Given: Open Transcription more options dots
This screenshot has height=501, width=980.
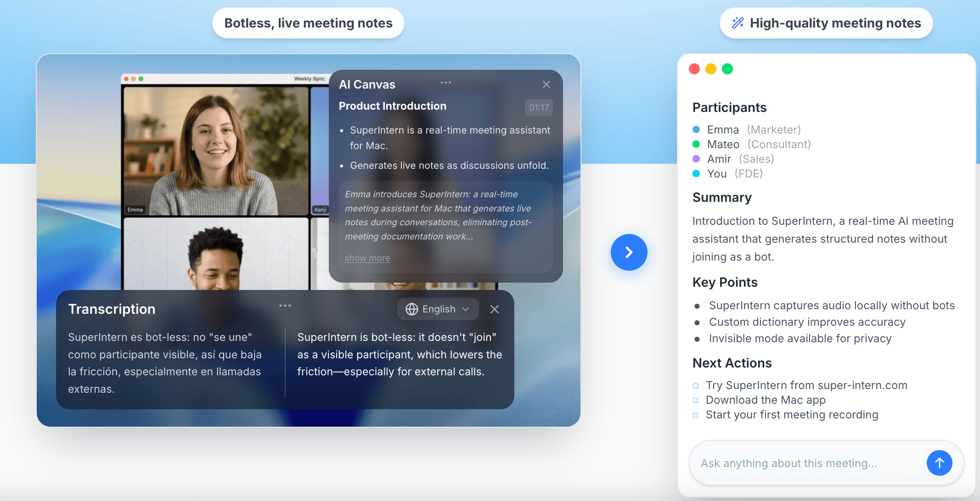Looking at the screenshot, I should 285,306.
